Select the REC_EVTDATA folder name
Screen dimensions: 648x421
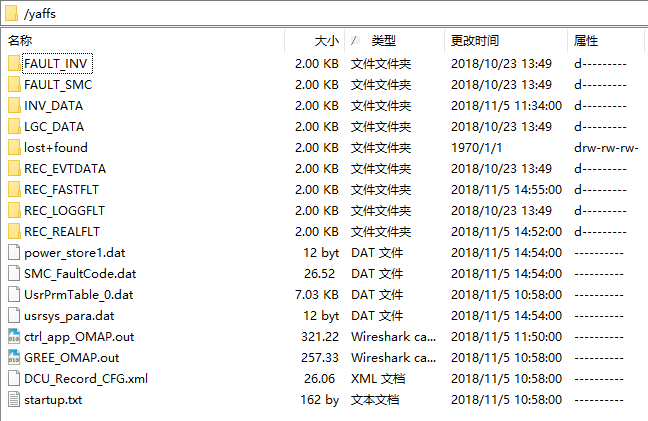click(x=65, y=169)
